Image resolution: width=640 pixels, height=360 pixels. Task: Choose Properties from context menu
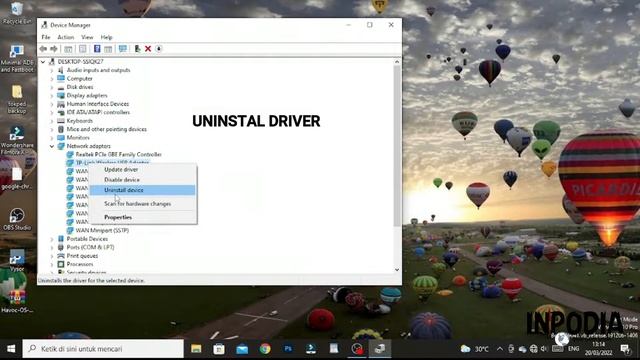[x=143, y=218]
